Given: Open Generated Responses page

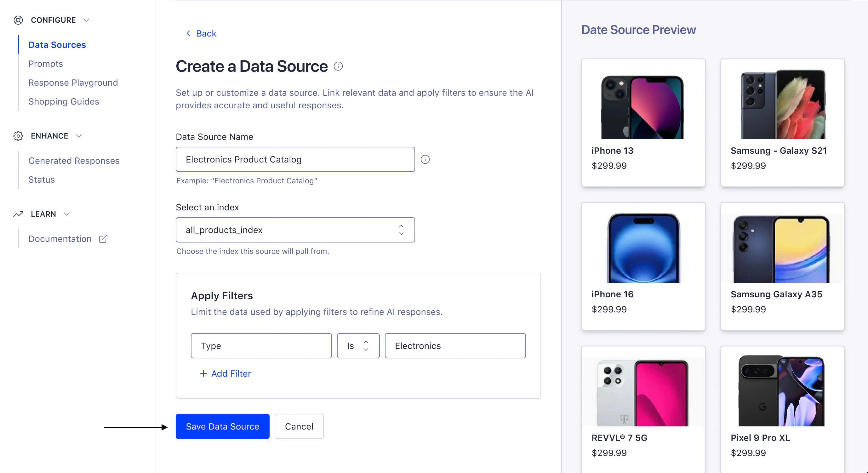Looking at the screenshot, I should 74,161.
